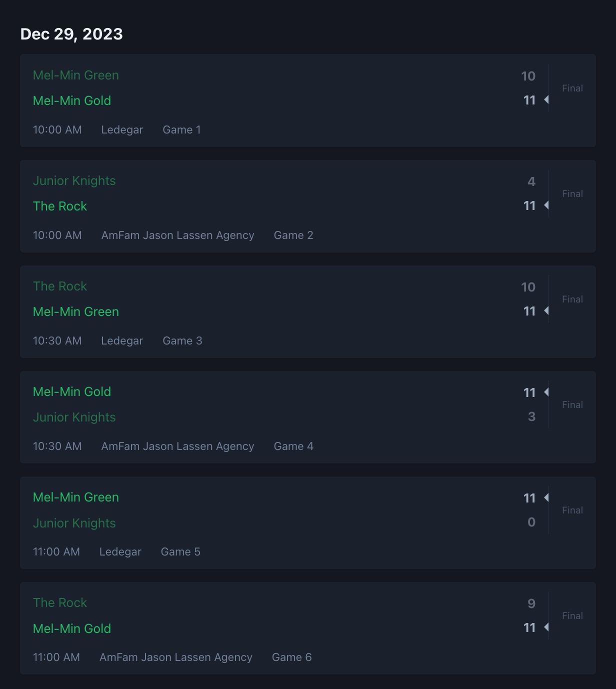Click the winner arrow beside Game 2 score

pyautogui.click(x=546, y=205)
